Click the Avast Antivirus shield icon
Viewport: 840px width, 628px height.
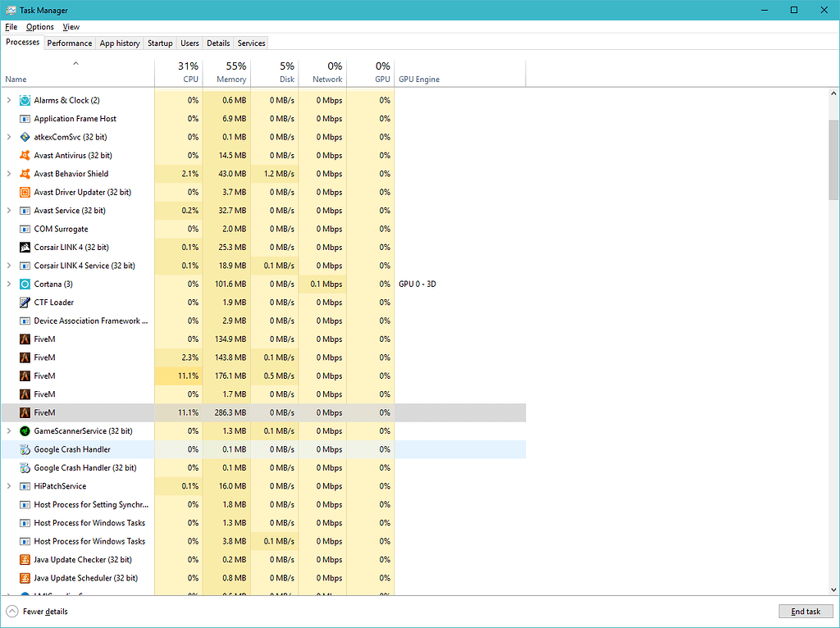pos(25,155)
